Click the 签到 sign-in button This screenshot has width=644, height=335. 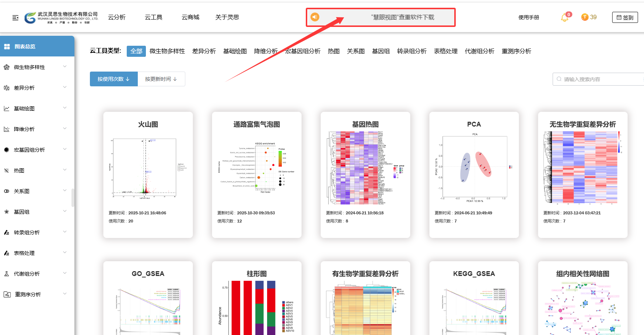coord(624,17)
